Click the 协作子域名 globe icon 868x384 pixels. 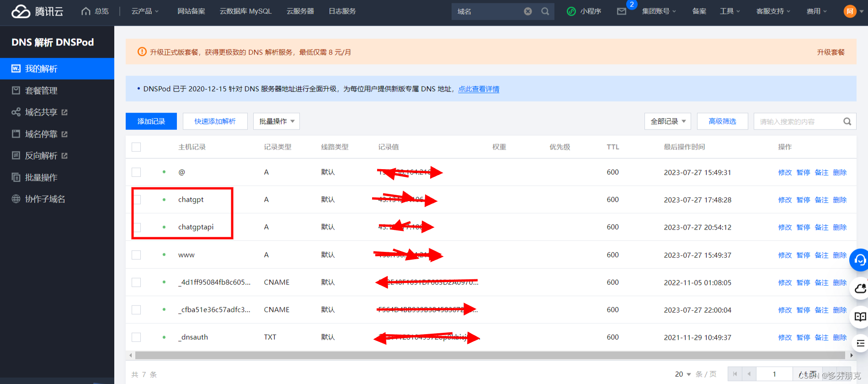tap(16, 199)
